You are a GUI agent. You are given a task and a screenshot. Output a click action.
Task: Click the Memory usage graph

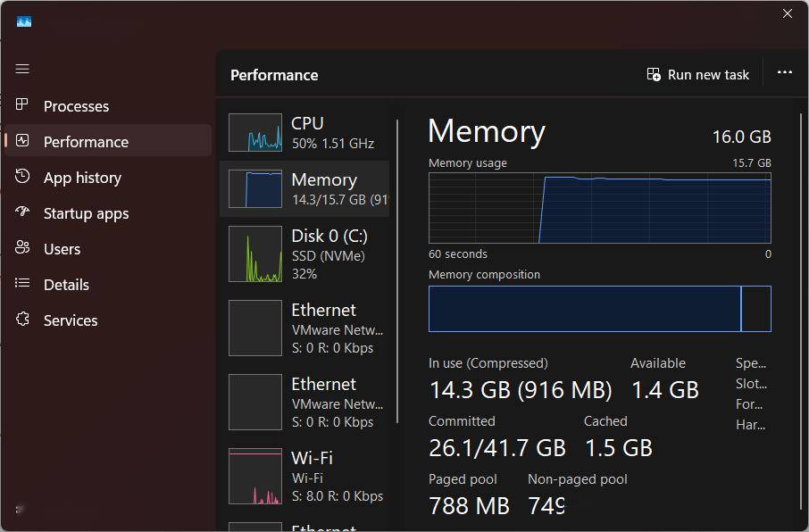click(x=599, y=208)
